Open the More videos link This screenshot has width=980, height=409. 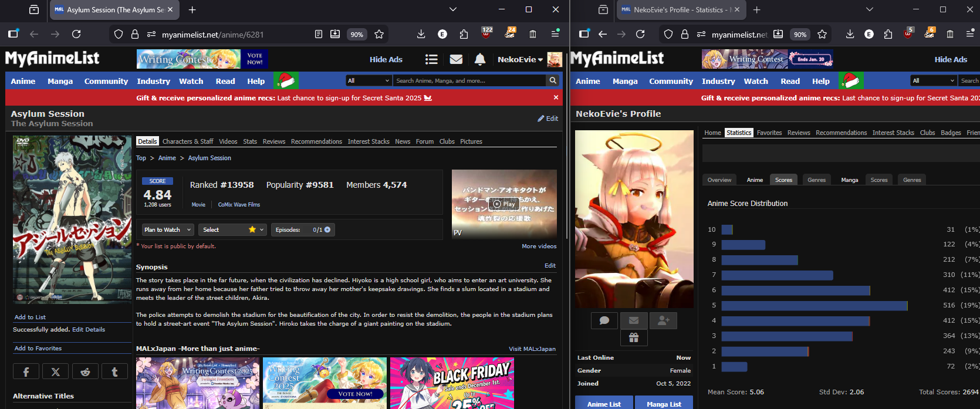coord(539,246)
